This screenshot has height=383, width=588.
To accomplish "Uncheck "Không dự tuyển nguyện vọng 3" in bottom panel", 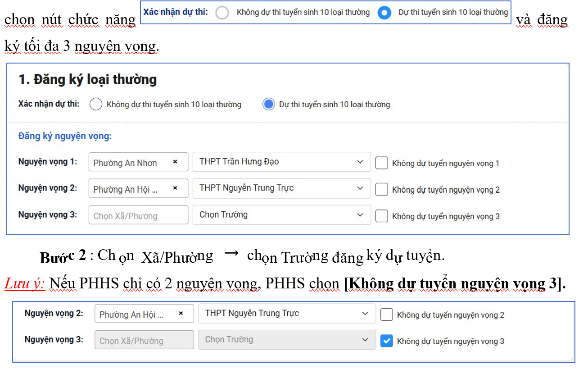I will (387, 341).
